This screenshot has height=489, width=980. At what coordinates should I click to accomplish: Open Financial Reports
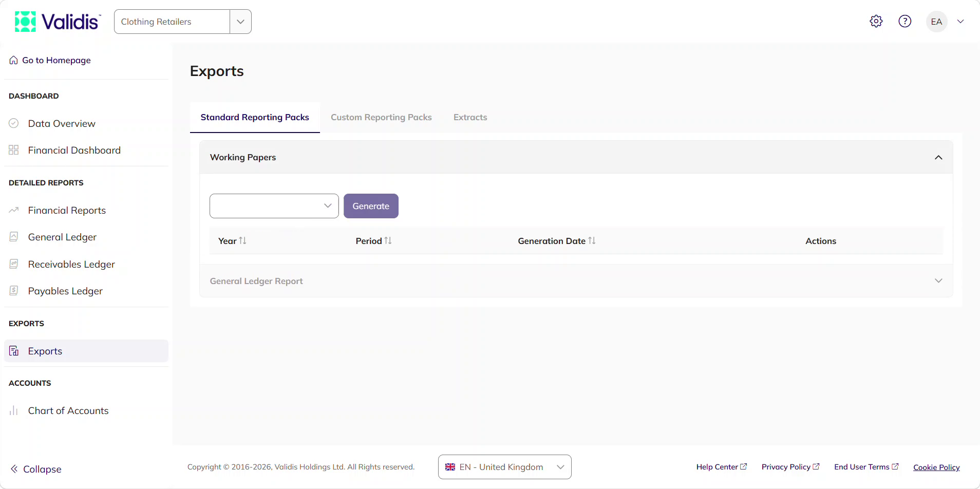[67, 210]
